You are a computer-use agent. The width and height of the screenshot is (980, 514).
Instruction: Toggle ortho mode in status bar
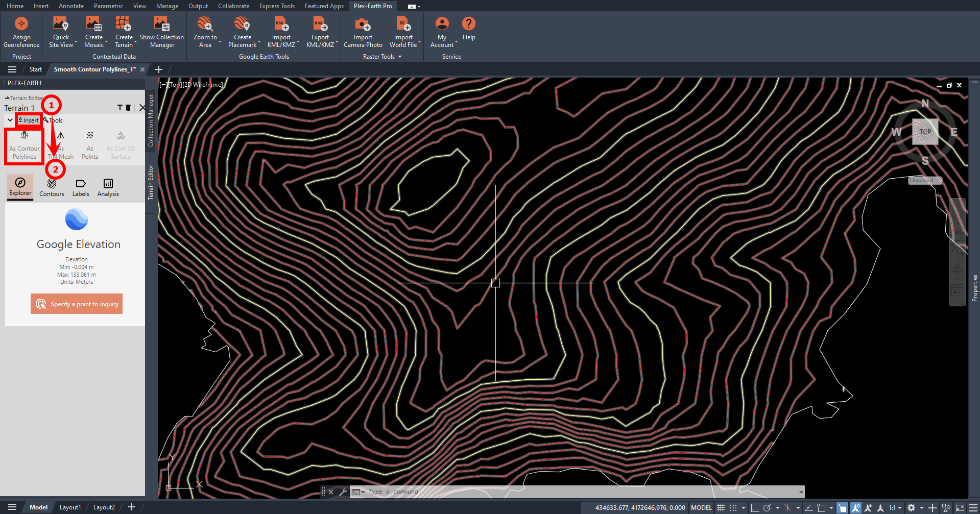pyautogui.click(x=754, y=507)
